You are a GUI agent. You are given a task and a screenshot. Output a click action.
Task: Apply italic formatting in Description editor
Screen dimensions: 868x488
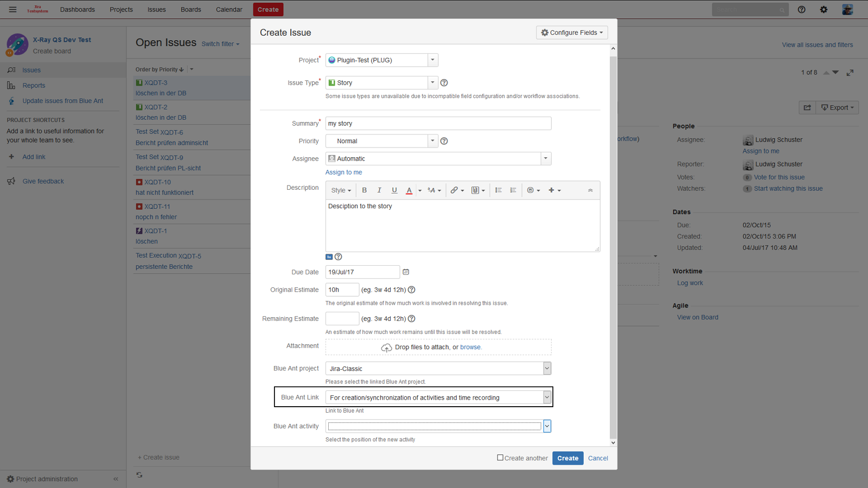coord(379,190)
